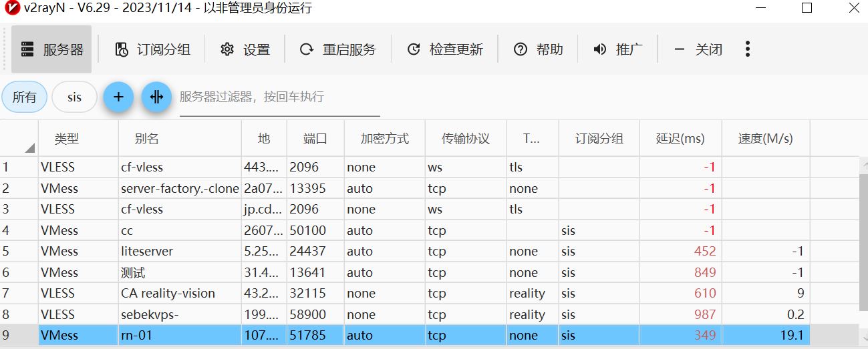
Task: Click port cell 32115
Action: 307,294
